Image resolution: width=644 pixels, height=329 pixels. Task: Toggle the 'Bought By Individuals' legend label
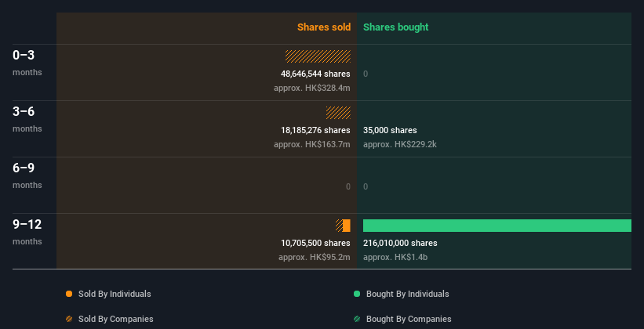407,294
